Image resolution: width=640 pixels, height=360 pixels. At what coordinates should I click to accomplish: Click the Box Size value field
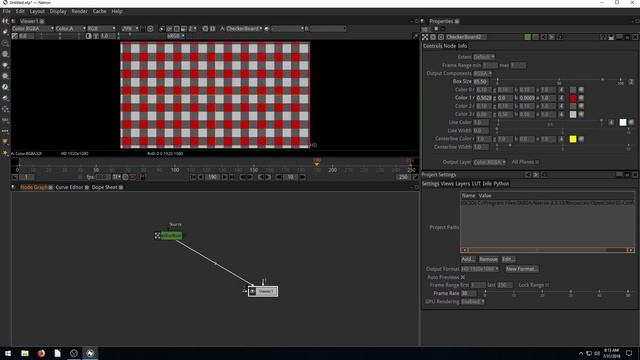pyautogui.click(x=481, y=82)
